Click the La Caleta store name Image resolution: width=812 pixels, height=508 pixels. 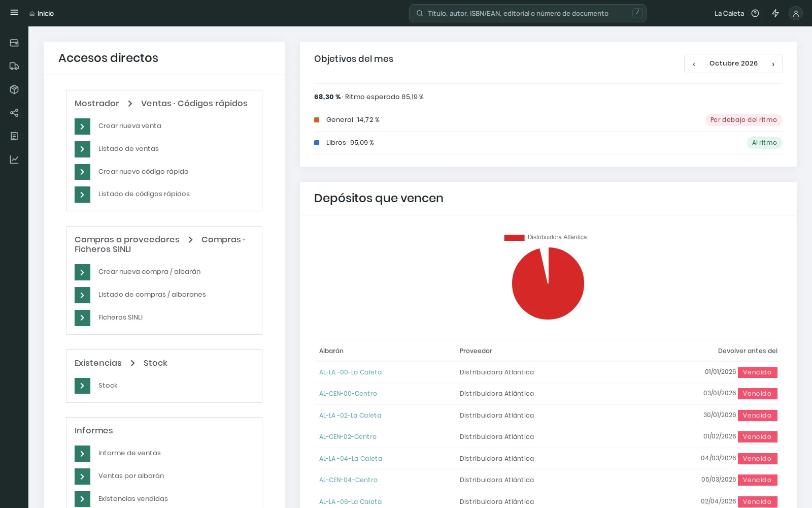point(729,13)
